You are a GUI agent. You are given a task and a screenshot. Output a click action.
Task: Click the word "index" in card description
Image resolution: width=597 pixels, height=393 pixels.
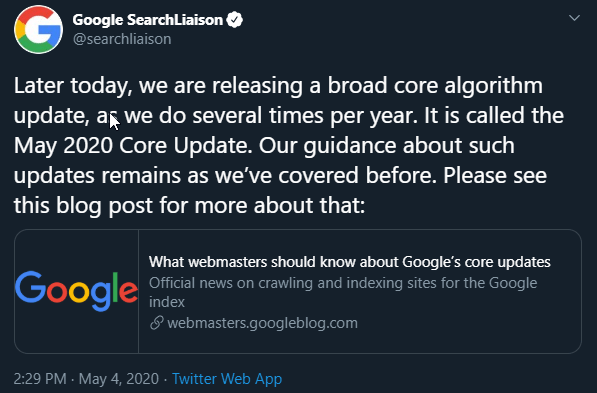pos(167,302)
